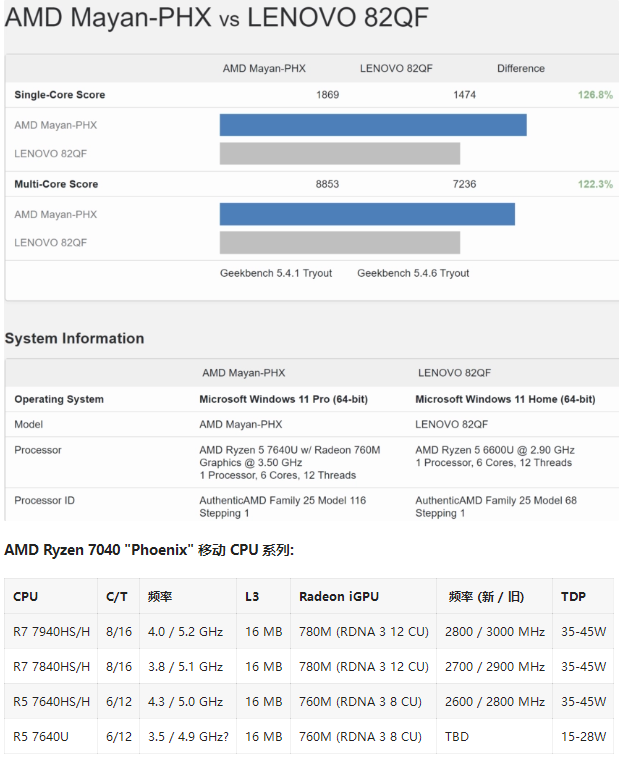Click the blue AMD Multi-Core score bar
Viewport: 623px width, 757px height.
[366, 214]
